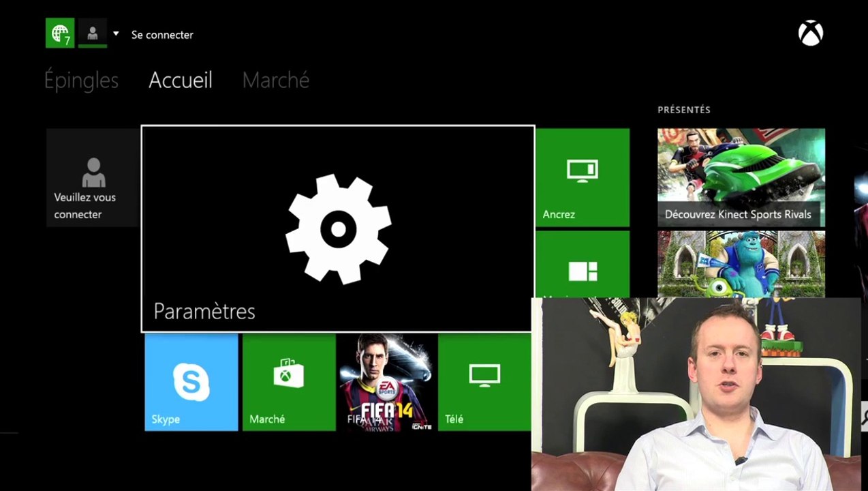Open the Monsters University featured tile
The image size is (868, 491).
[x=741, y=265]
